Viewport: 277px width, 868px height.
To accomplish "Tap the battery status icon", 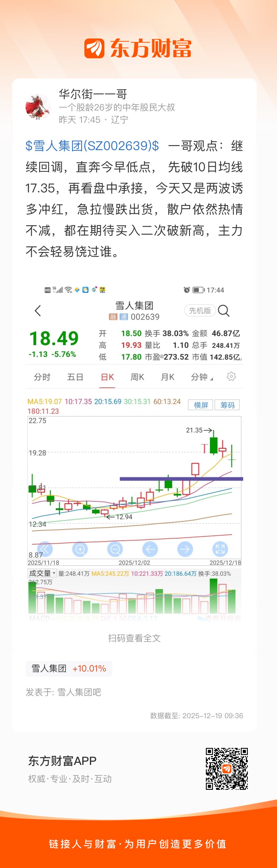I will click(x=198, y=290).
